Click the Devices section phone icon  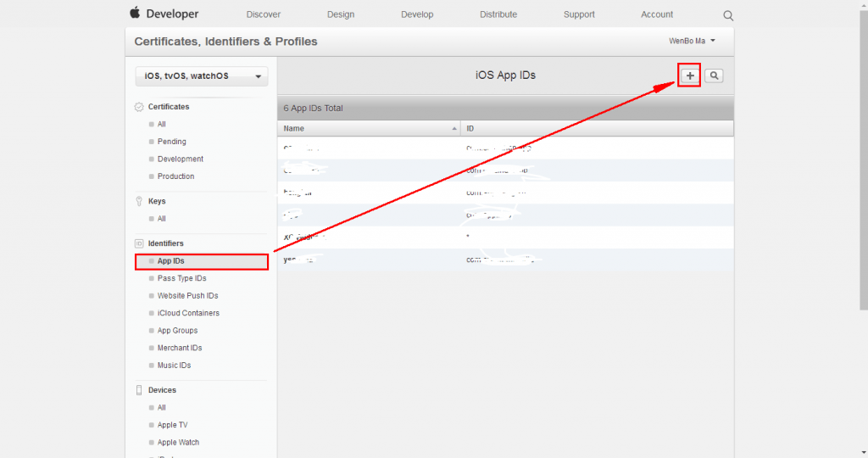[x=139, y=390]
